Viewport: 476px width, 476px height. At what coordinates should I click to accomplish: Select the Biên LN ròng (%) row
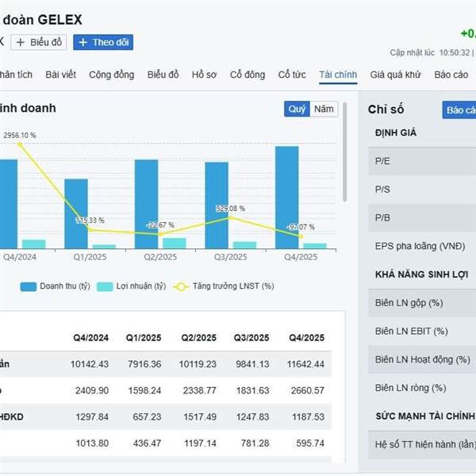(422, 388)
